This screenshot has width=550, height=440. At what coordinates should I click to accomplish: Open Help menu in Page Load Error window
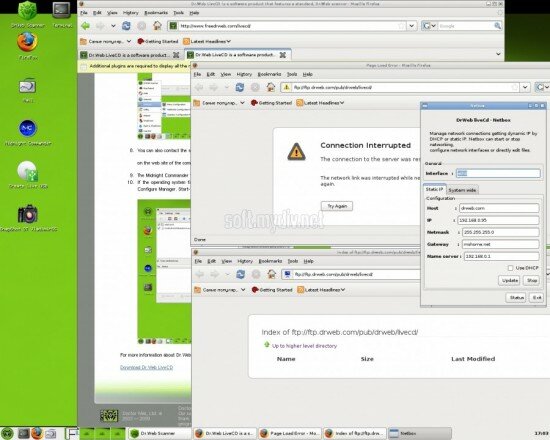(308, 74)
